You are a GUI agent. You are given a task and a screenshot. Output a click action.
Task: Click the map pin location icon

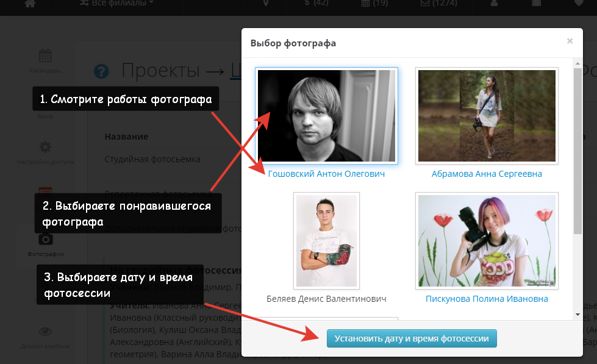click(266, 3)
